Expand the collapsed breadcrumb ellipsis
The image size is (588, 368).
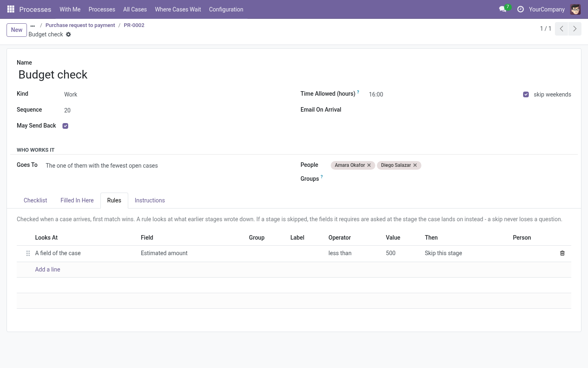point(33,26)
